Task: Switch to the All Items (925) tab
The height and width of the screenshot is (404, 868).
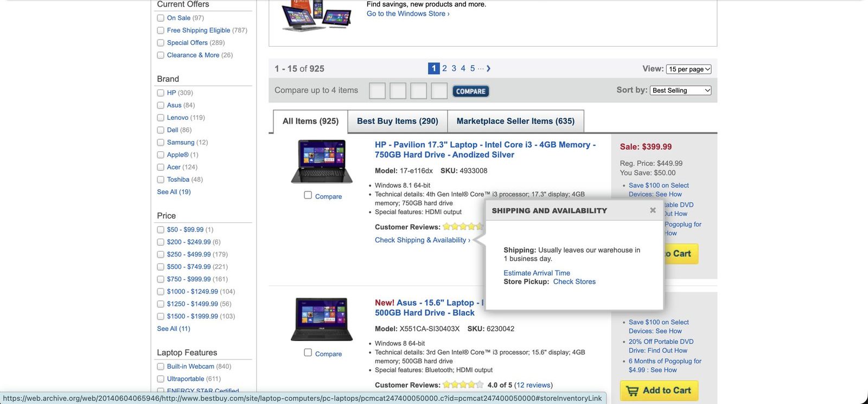Action: pos(310,121)
